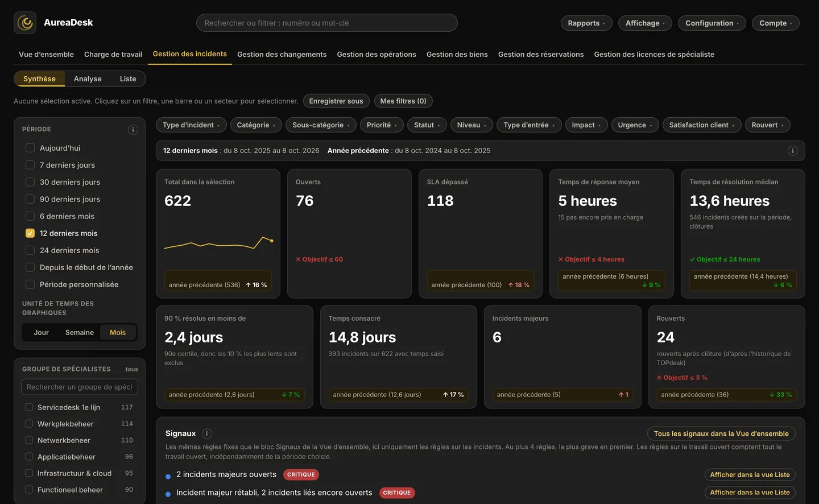Go to Vue d'ensemble
The height and width of the screenshot is (504, 819).
46,55
